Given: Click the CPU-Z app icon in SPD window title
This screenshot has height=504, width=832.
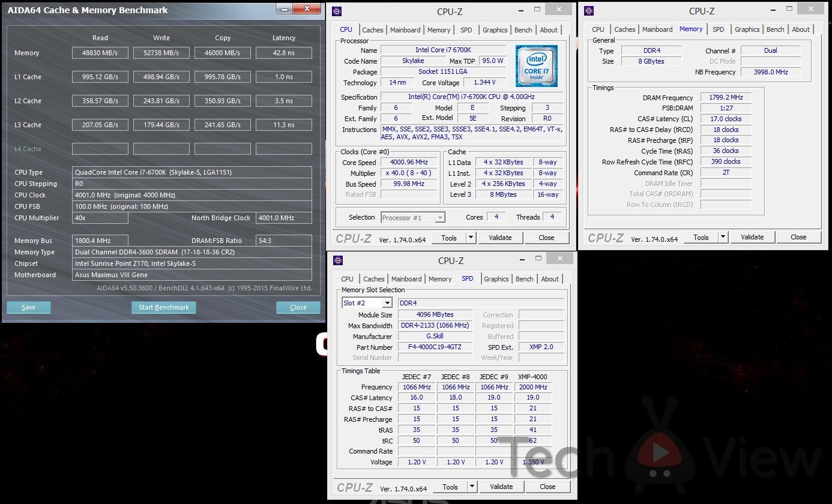Looking at the screenshot, I should (x=338, y=260).
